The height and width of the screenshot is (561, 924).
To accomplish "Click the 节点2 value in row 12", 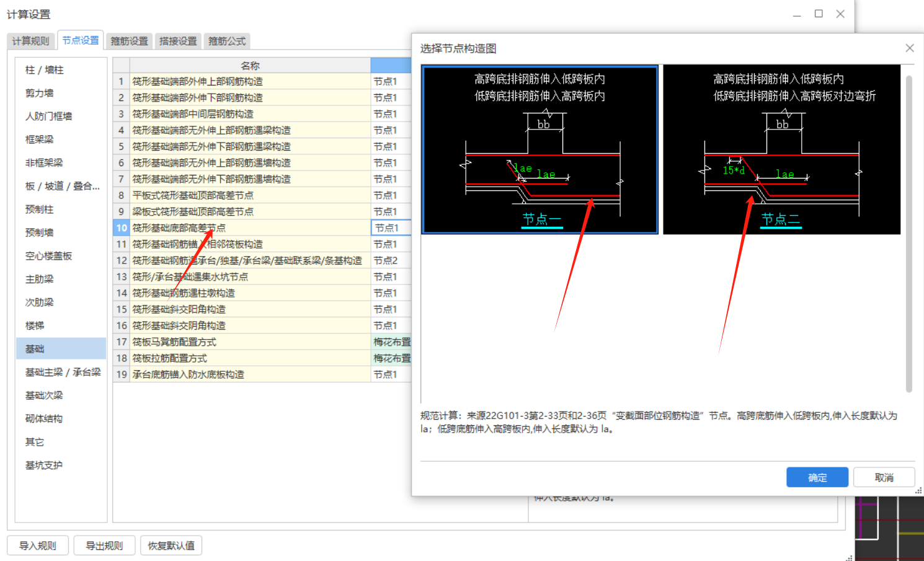I will tap(391, 260).
